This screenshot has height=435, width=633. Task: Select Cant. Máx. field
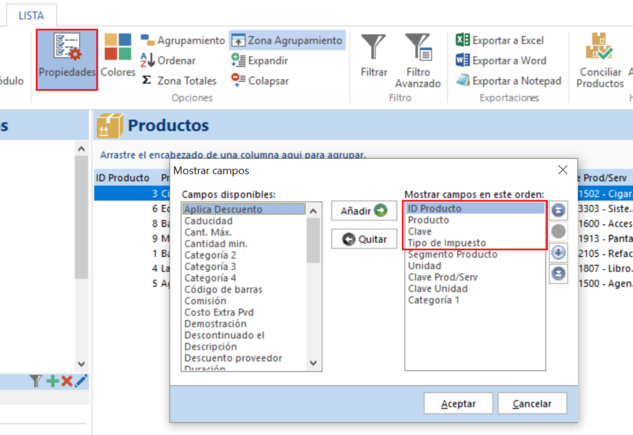coord(244,232)
